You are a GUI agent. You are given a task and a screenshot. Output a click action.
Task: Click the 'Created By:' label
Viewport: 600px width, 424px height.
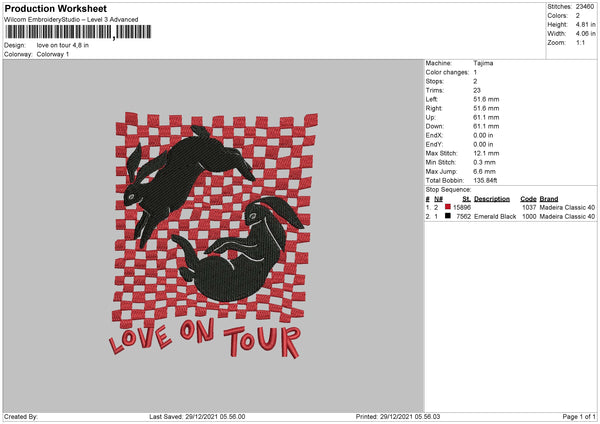click(x=21, y=417)
